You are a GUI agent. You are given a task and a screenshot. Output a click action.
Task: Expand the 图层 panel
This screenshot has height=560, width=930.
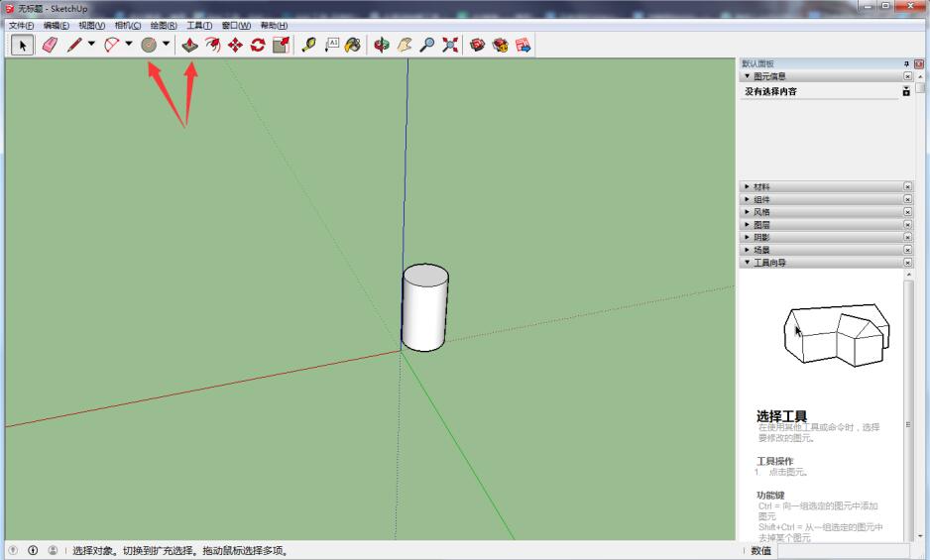pos(761,225)
